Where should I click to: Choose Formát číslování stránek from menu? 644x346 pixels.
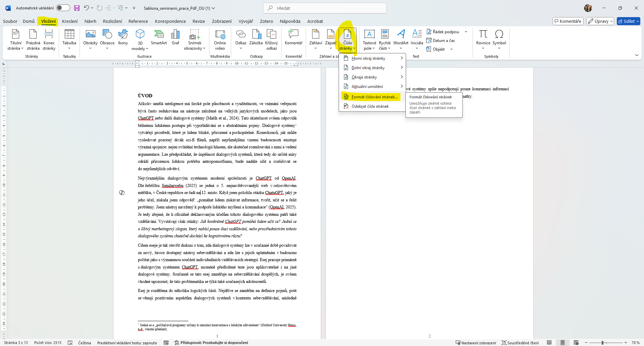point(374,97)
